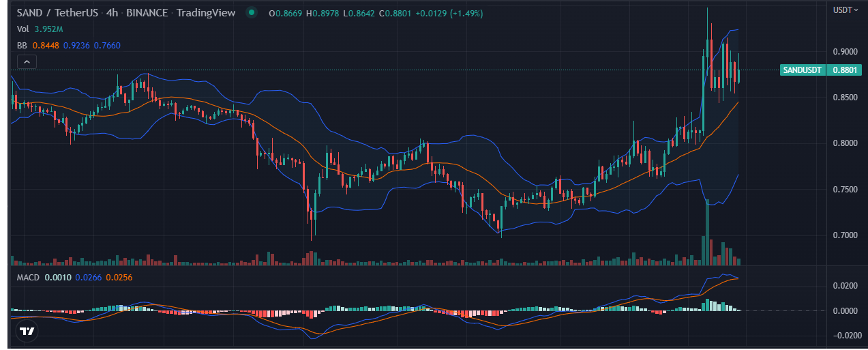This screenshot has height=350, width=868.
Task: Click the 0.9000 price axis label
Action: 844,52
